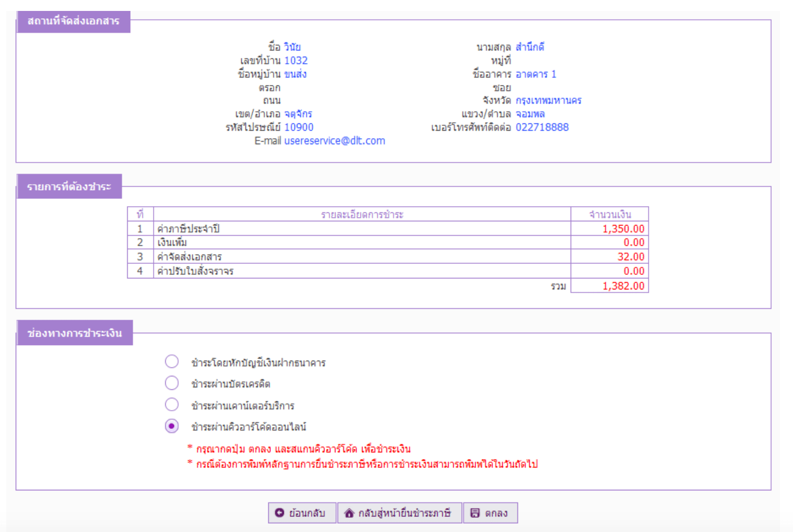Viewport: 793px width, 532px height.
Task: Click the ช่องทางการชำระเงิน section header
Action: (75, 333)
